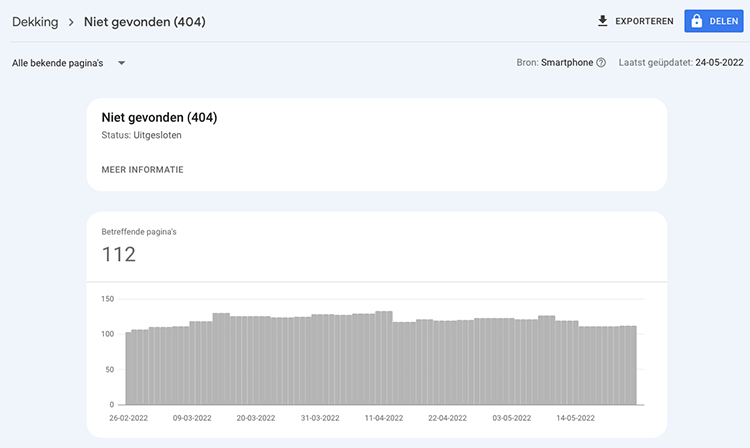This screenshot has width=750, height=448.
Task: Open the Alle bekende pagina's filter
Action: tap(58, 63)
